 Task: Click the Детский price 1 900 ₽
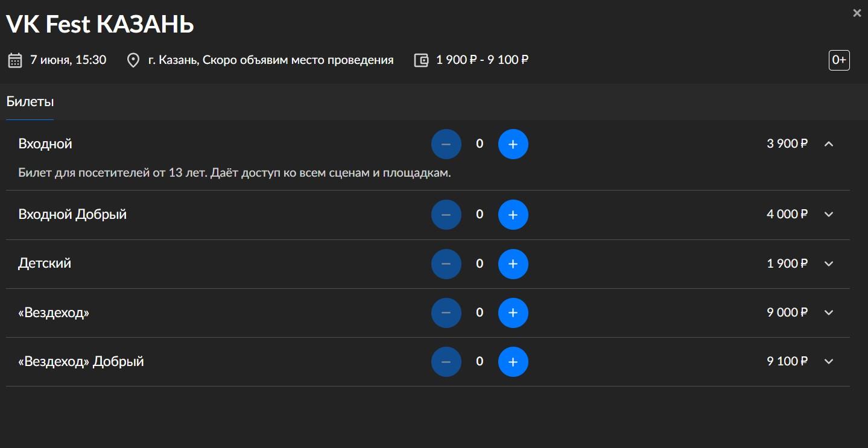787,263
